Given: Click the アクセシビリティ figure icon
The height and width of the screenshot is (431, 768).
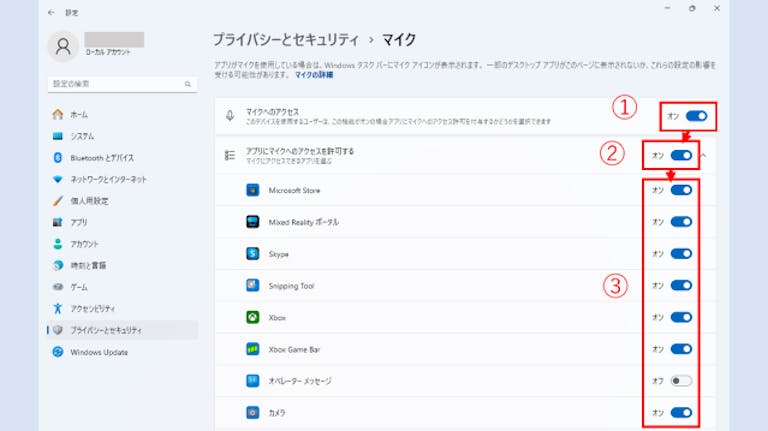Looking at the screenshot, I should click(x=58, y=309).
